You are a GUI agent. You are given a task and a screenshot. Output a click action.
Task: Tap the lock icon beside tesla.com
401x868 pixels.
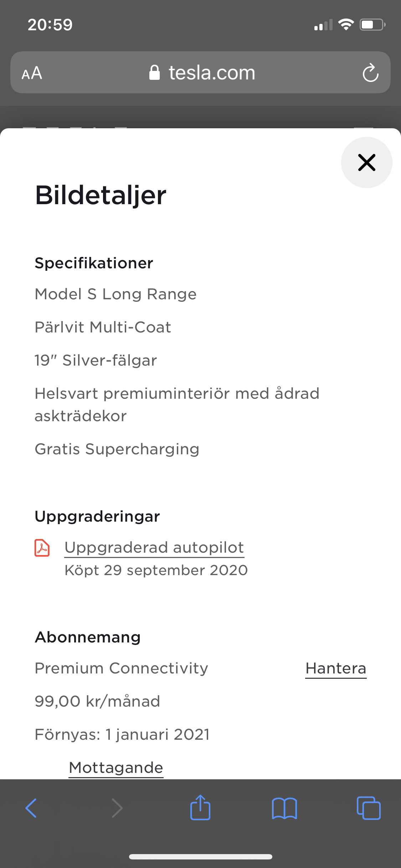(x=154, y=73)
